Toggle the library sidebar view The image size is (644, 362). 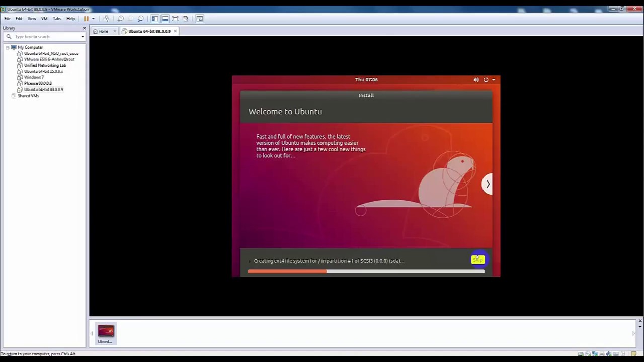pos(155,19)
